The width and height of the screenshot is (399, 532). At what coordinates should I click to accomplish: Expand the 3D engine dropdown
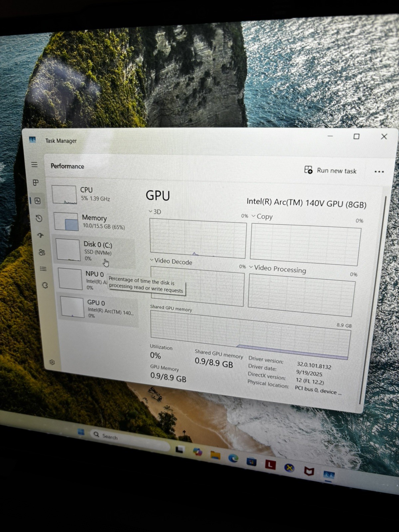pos(150,211)
